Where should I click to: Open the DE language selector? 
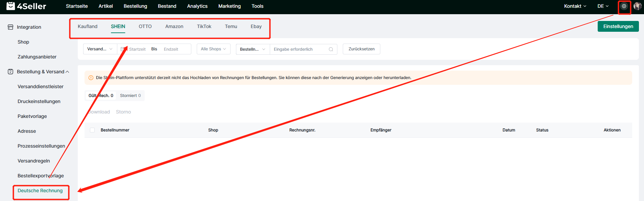[x=603, y=6]
